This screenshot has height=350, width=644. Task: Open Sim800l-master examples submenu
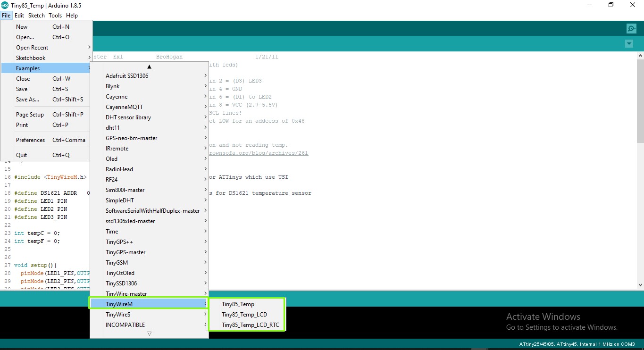click(x=149, y=190)
